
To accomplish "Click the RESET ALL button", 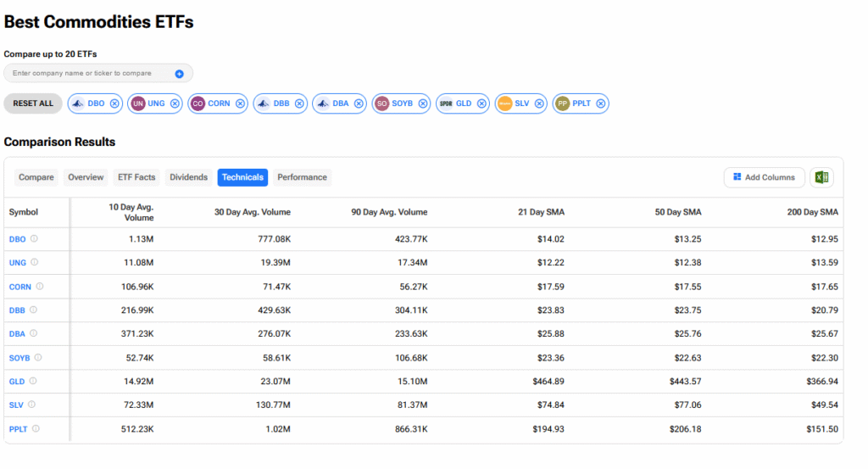I will pyautogui.click(x=33, y=103).
